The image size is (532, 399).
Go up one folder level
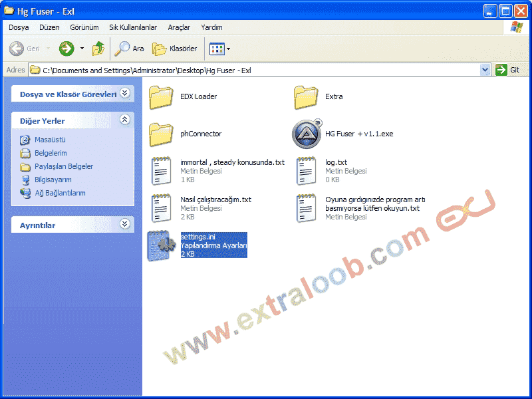pos(98,49)
